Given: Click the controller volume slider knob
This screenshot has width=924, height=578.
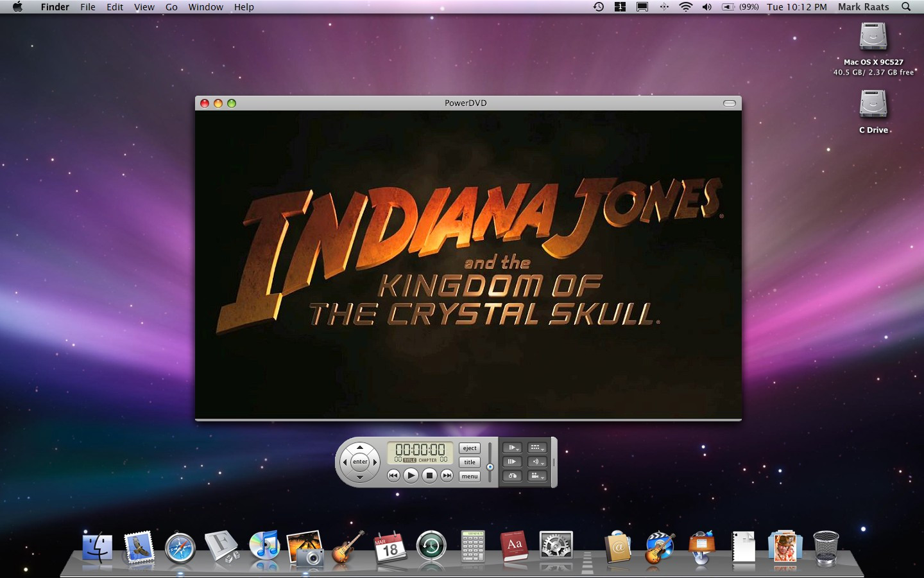Looking at the screenshot, I should coord(490,467).
